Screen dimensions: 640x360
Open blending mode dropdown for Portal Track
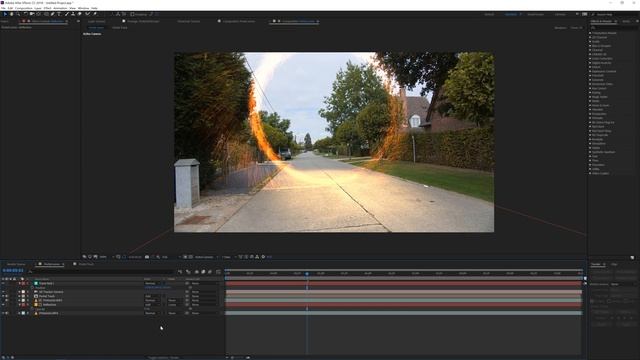click(x=152, y=296)
